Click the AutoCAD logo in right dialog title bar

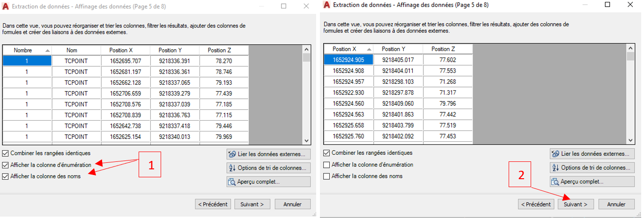(327, 5)
